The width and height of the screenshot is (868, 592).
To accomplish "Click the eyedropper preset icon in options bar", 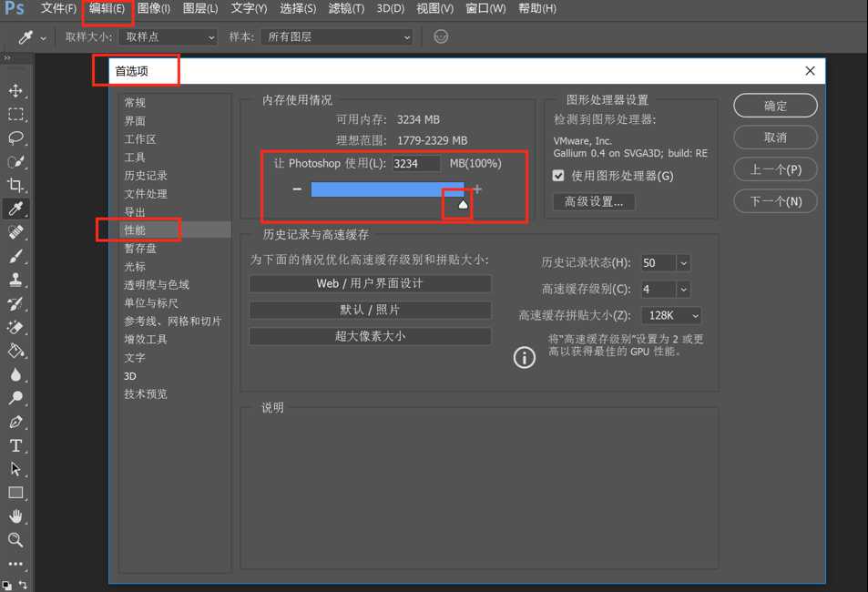I will 26,37.
